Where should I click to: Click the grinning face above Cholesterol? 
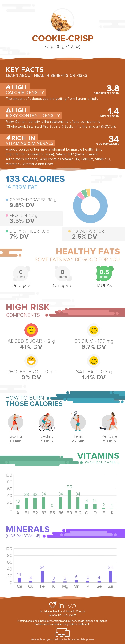[31, 361]
